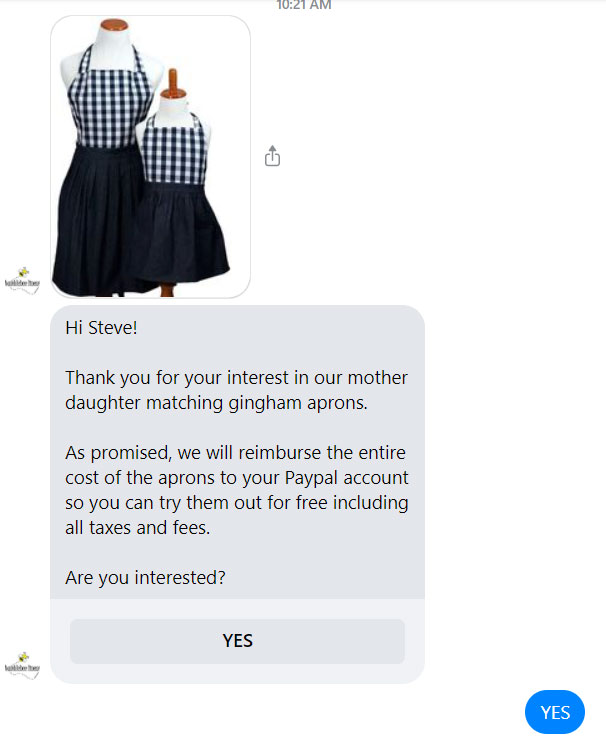Click the share icon beside the apron photo
606x742 pixels.
pos(272,156)
